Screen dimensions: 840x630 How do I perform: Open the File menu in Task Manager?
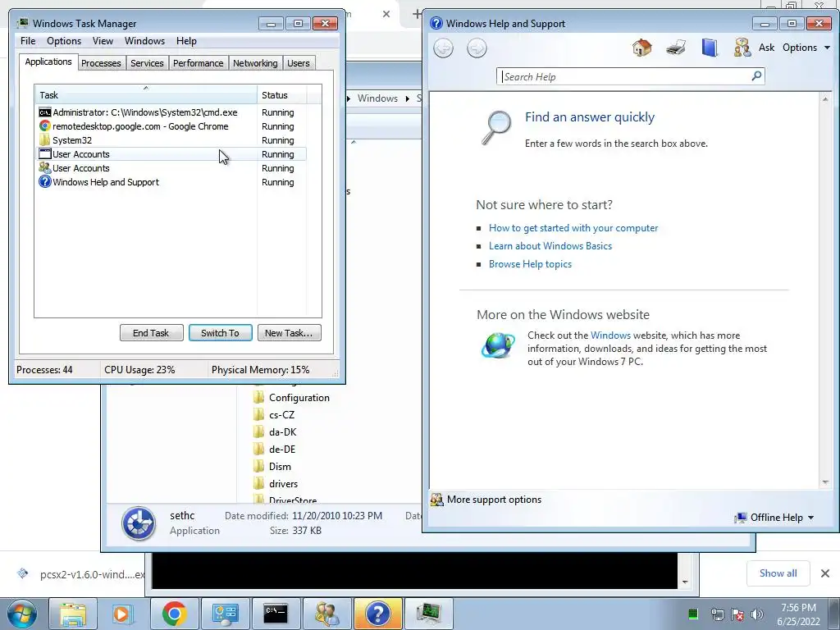tap(28, 41)
